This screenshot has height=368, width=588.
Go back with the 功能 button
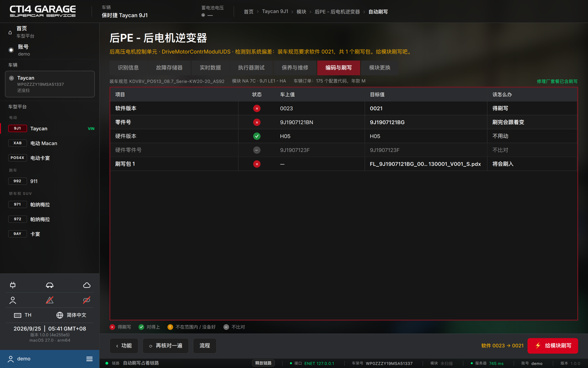pos(124,346)
